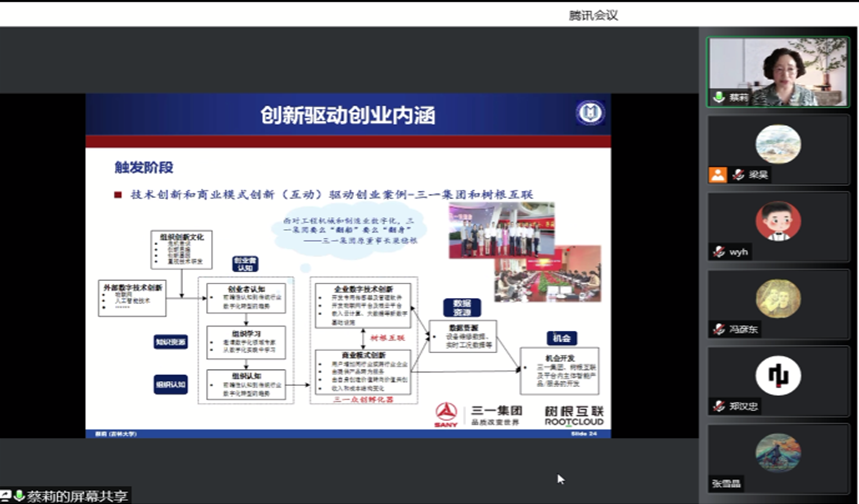Screen dimensions: 859x504
Task: Select wyh's cartoon avatar
Action: coord(778,221)
